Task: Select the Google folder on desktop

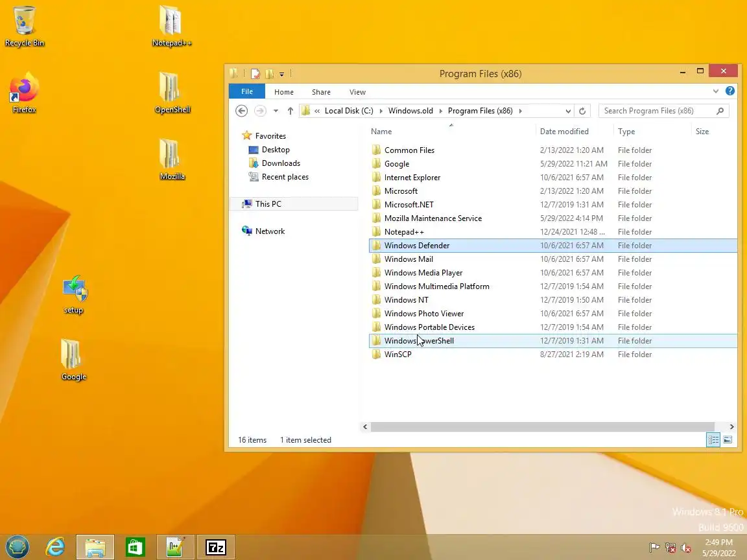Action: [74, 360]
